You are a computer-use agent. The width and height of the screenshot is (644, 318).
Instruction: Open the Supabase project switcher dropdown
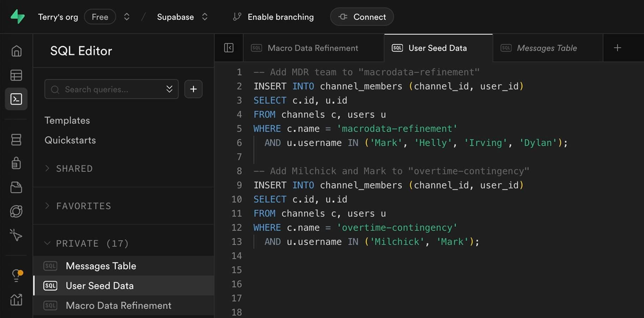[x=204, y=17]
